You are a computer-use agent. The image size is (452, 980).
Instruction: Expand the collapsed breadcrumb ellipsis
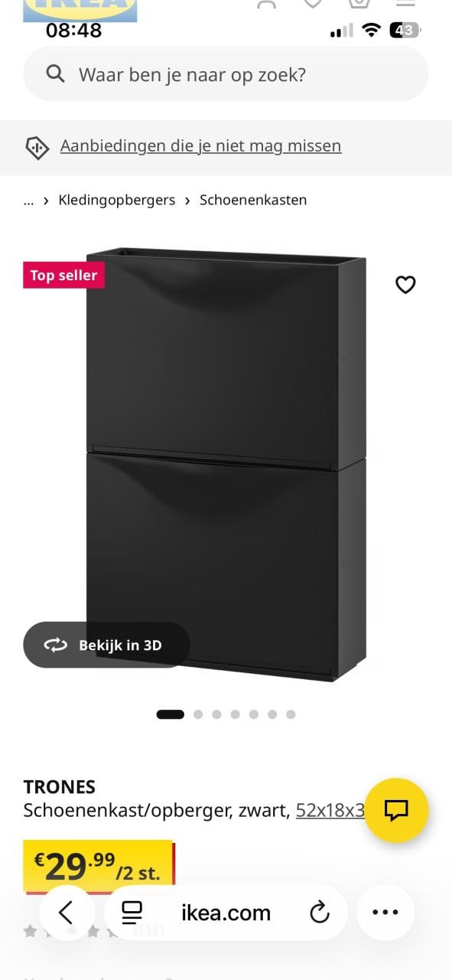click(29, 201)
